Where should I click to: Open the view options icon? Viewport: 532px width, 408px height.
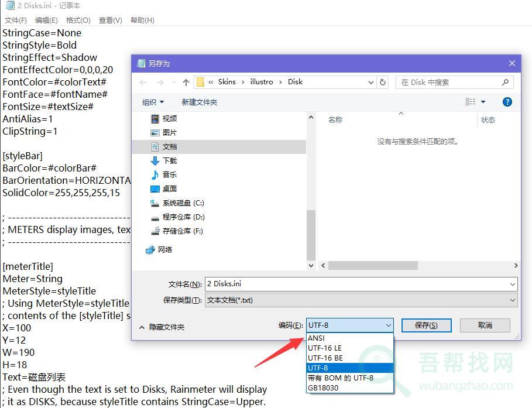tap(471, 102)
